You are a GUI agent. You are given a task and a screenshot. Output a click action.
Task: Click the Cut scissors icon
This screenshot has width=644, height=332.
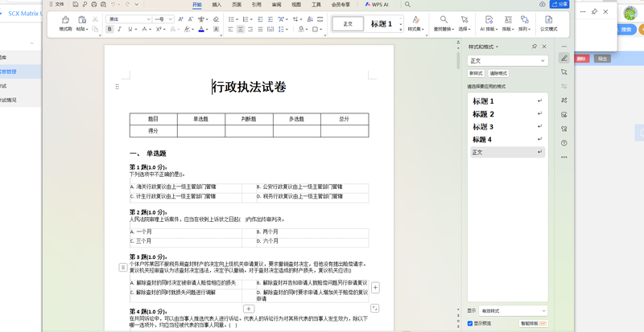(95, 19)
